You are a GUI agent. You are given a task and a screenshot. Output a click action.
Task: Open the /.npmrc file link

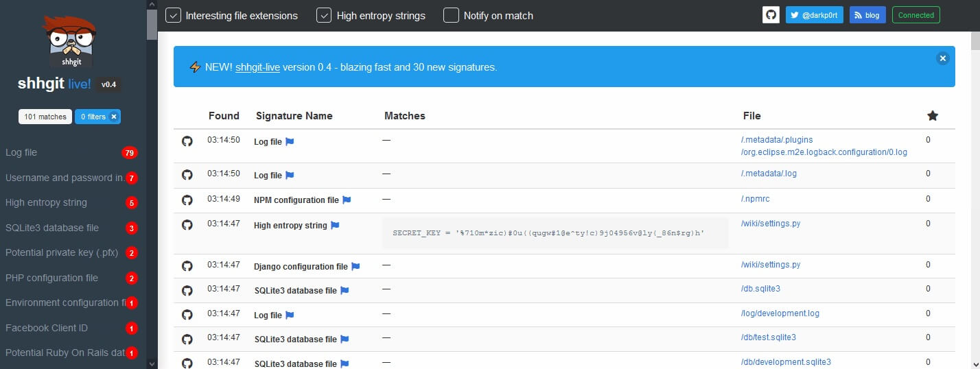click(755, 199)
